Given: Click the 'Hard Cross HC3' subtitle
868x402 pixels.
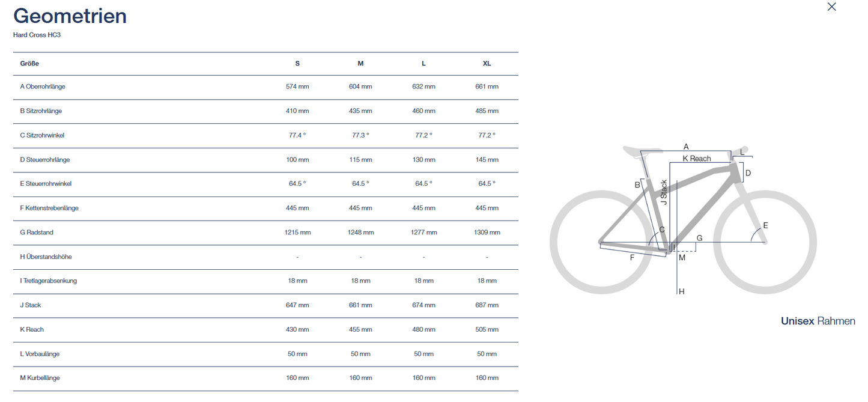Looking at the screenshot, I should (x=37, y=35).
